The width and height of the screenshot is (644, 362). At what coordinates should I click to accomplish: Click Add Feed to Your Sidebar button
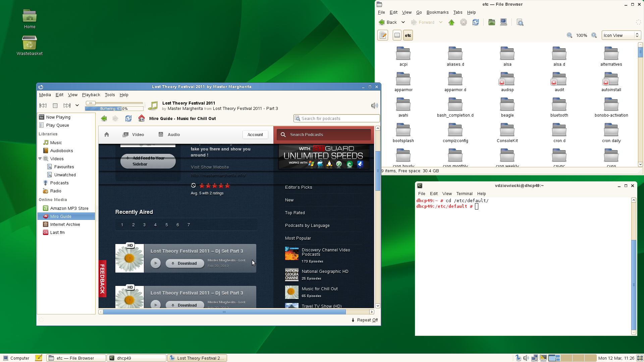click(x=148, y=161)
